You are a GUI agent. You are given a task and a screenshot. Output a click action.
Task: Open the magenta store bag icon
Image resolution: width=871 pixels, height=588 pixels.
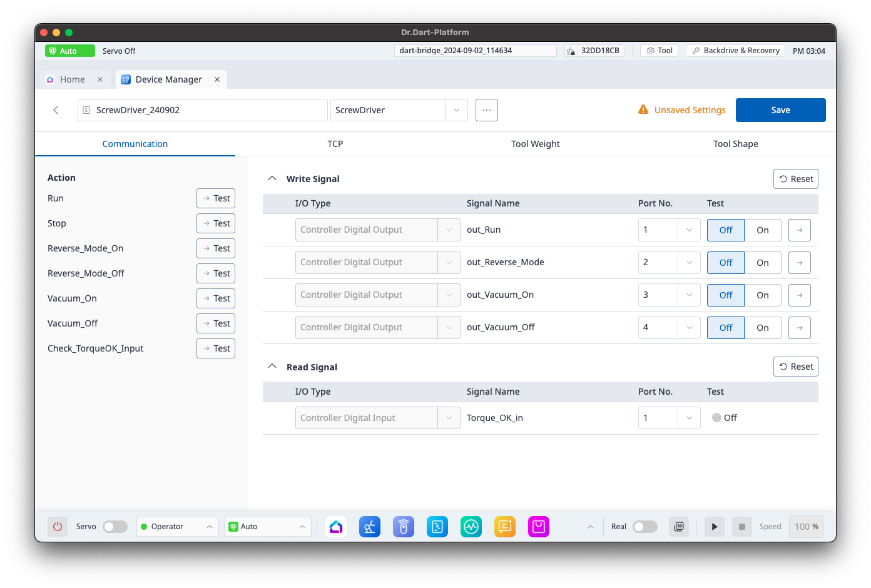[538, 527]
